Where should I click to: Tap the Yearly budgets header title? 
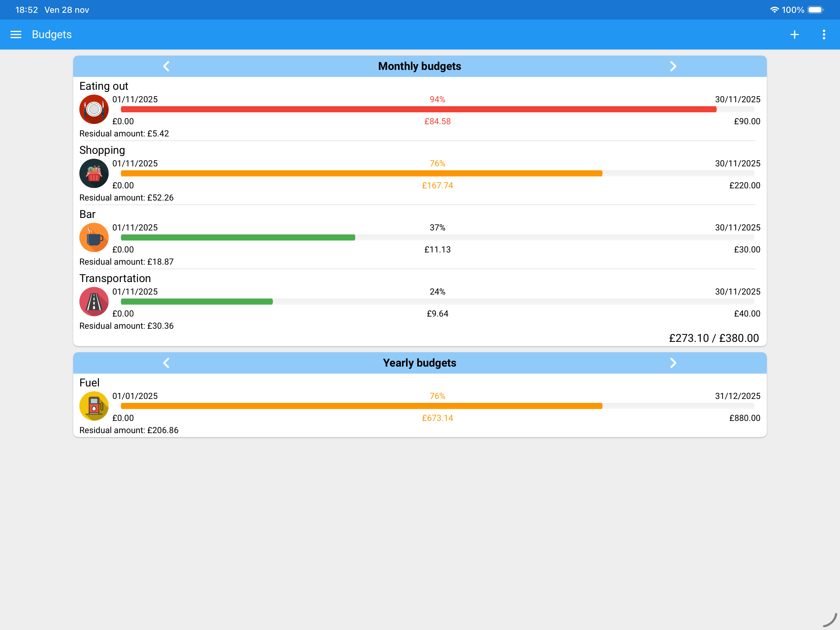(419, 363)
